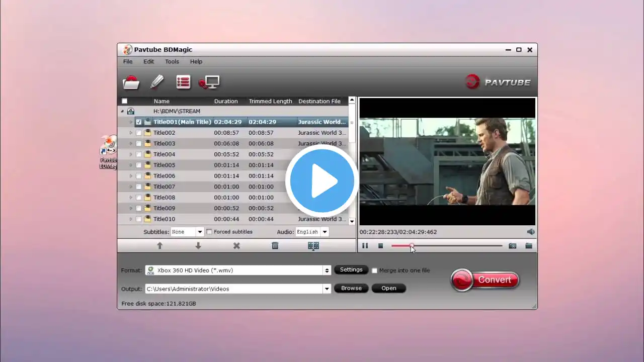
Task: Click the red Convert button
Action: pos(485,280)
